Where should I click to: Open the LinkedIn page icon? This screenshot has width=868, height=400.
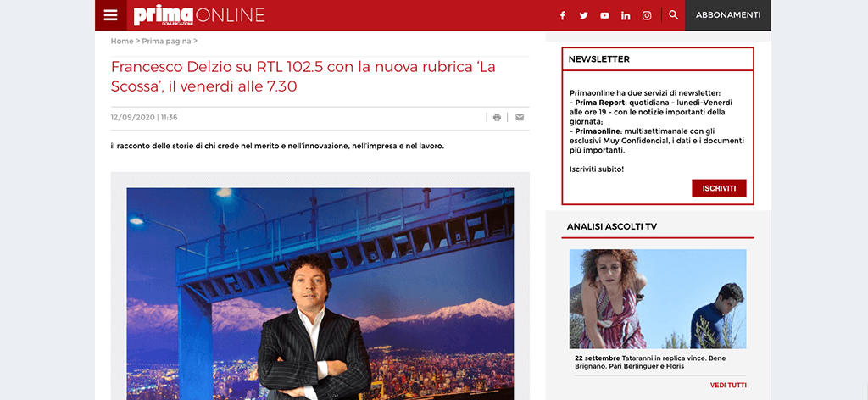click(x=626, y=15)
